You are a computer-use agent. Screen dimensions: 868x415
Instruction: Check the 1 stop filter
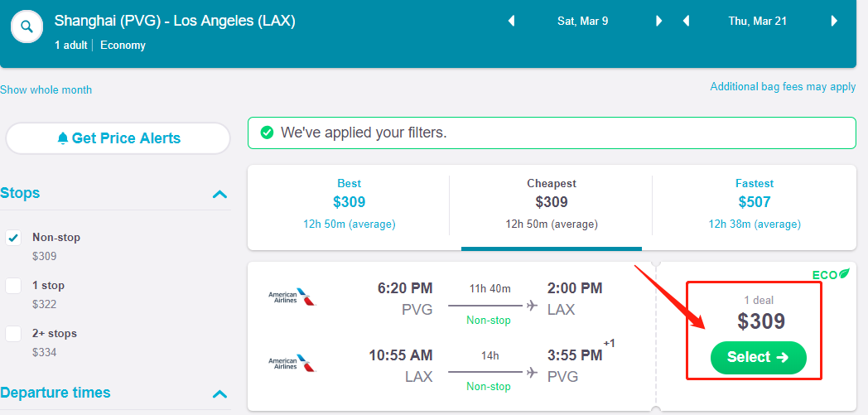13,286
